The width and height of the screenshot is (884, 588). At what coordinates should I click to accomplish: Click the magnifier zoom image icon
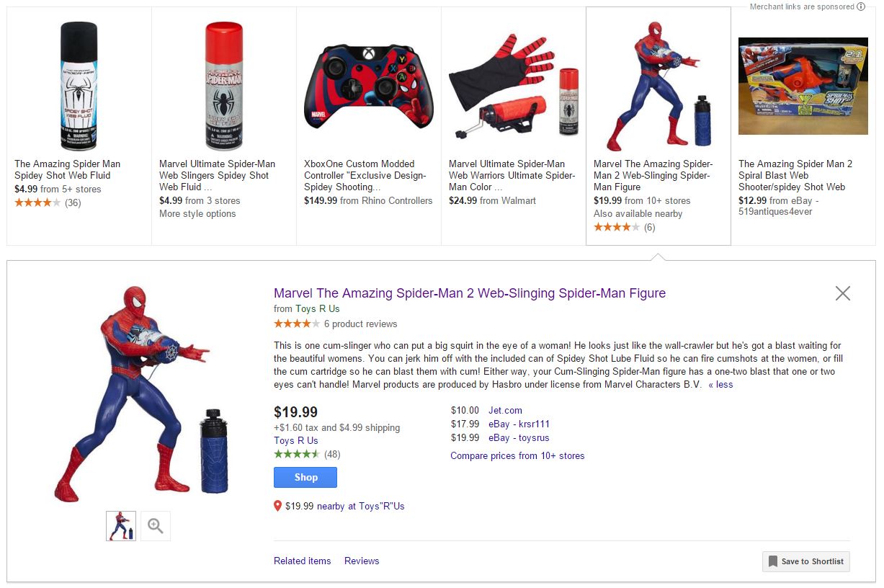click(156, 526)
